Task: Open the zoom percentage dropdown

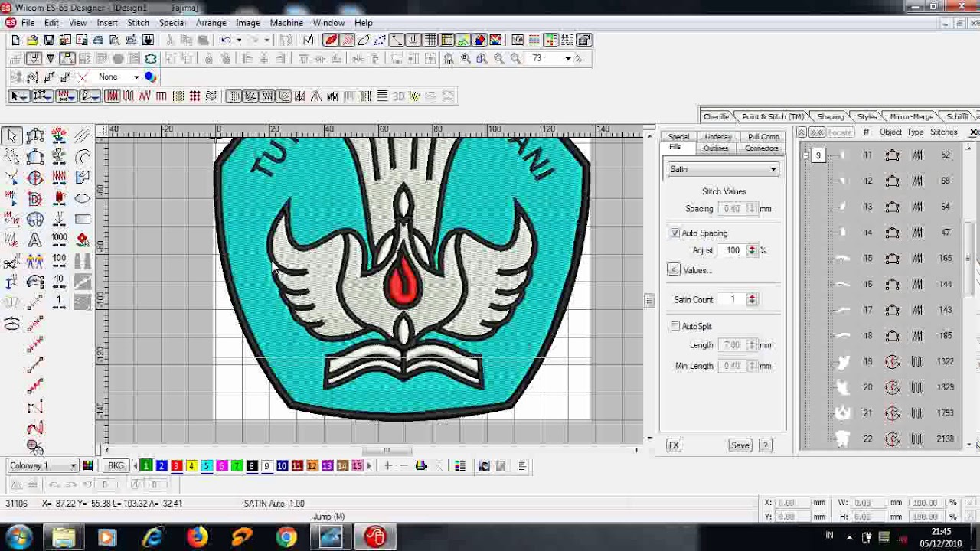Action: click(568, 58)
